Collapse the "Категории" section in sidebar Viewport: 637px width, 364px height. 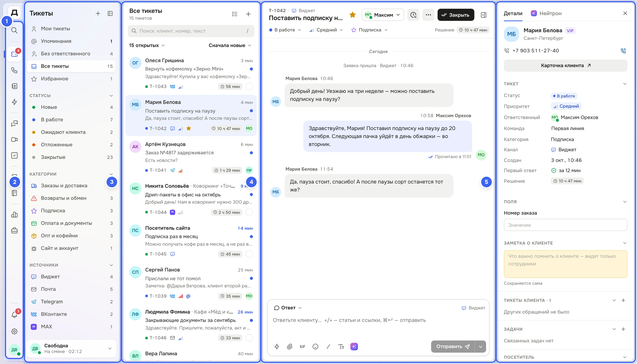click(111, 174)
